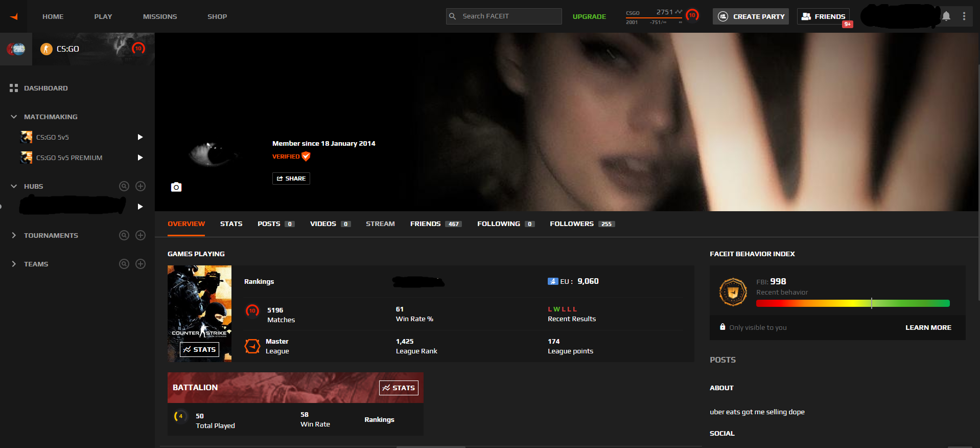Image resolution: width=980 pixels, height=448 pixels.
Task: Click the level 10 skill badge in header
Action: click(x=692, y=15)
